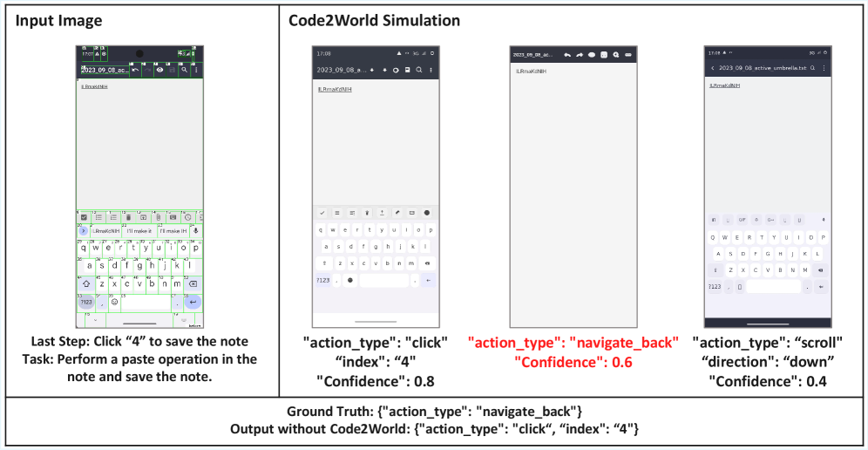Viewport: 868px width, 450px height.
Task: Select the 2023_09_08_ac... title field in Input Image
Action: (x=105, y=71)
